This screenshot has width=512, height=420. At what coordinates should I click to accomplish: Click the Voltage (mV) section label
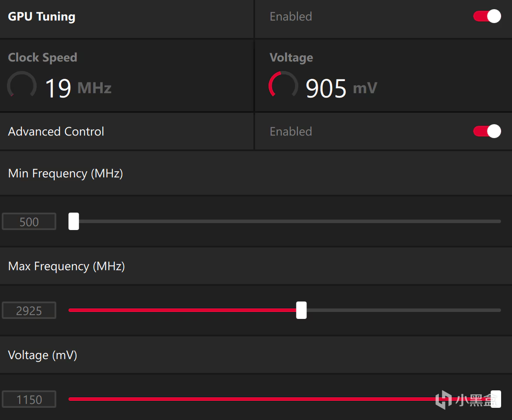pyautogui.click(x=43, y=355)
